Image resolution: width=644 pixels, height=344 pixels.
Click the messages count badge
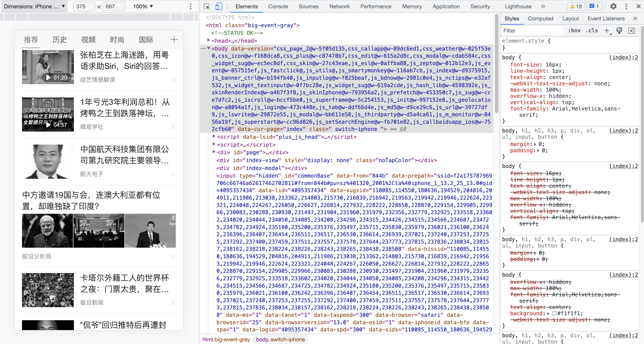[x=594, y=7]
